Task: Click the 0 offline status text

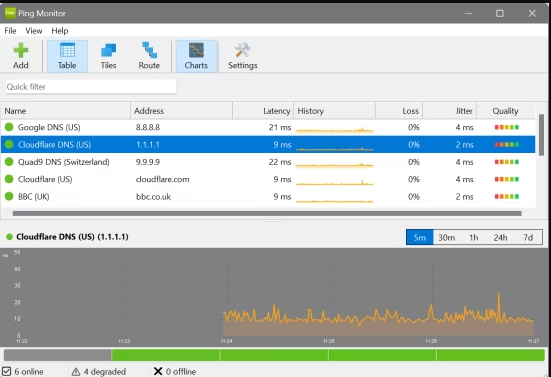Action: click(x=181, y=372)
